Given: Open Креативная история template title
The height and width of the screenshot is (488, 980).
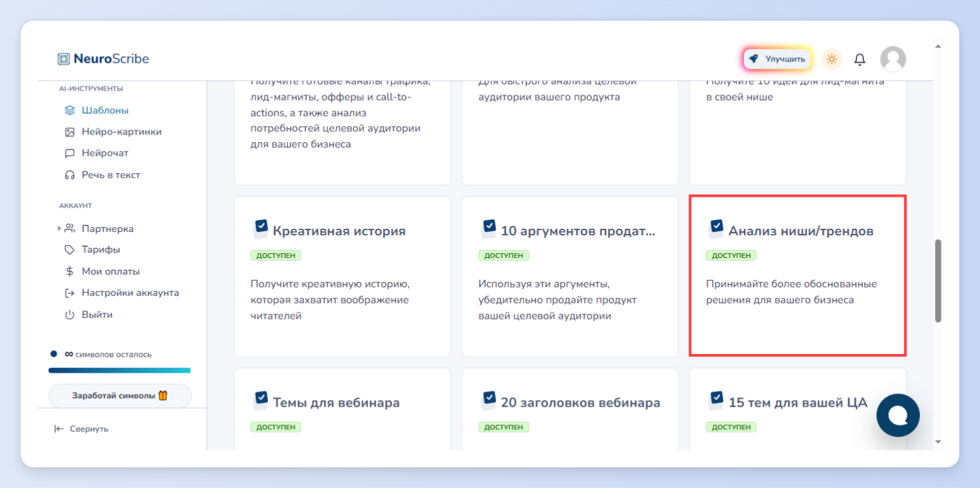Looking at the screenshot, I should click(339, 231).
